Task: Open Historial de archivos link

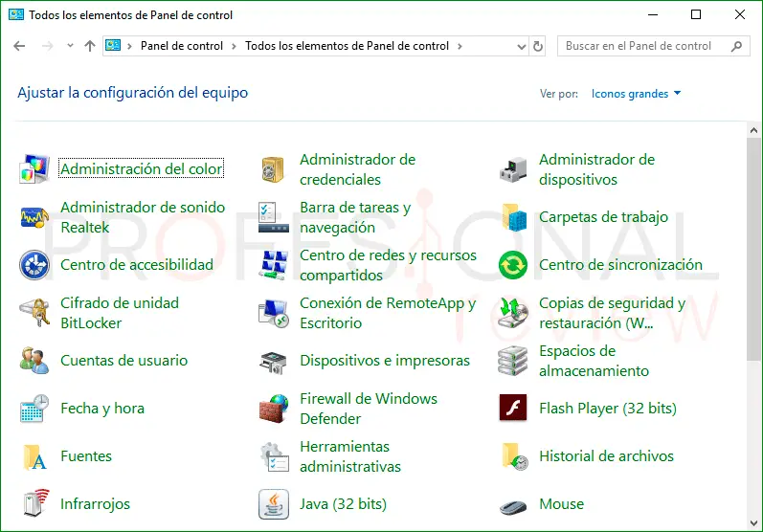Action: point(606,456)
